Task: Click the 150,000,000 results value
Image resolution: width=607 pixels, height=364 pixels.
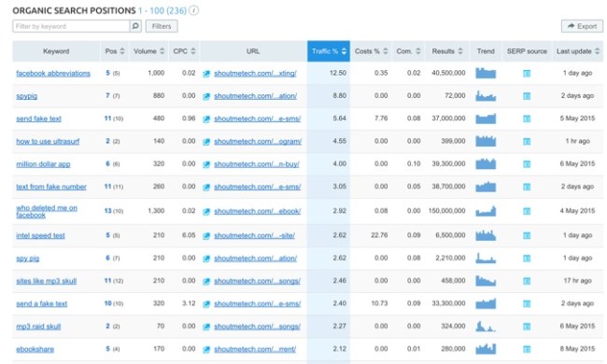Action: click(446, 211)
